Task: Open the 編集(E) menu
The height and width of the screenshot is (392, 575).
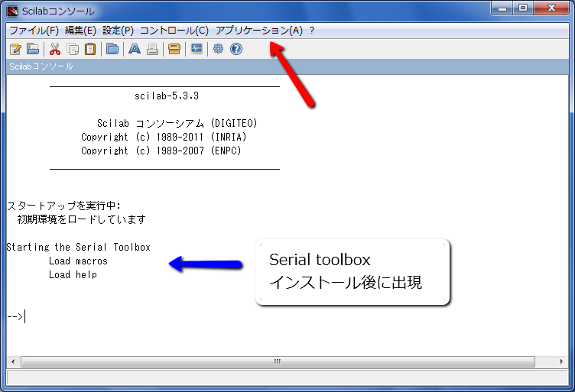Action: click(80, 31)
